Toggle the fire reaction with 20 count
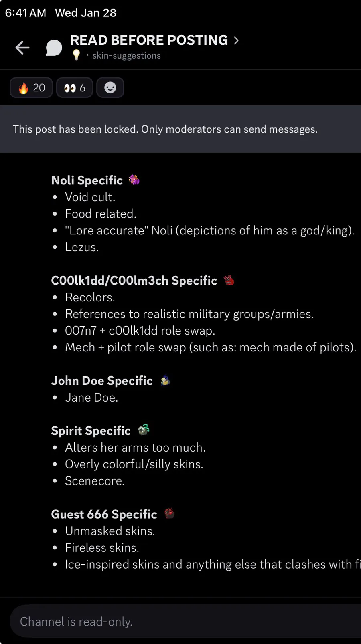Image resolution: width=361 pixels, height=644 pixels. pos(31,87)
